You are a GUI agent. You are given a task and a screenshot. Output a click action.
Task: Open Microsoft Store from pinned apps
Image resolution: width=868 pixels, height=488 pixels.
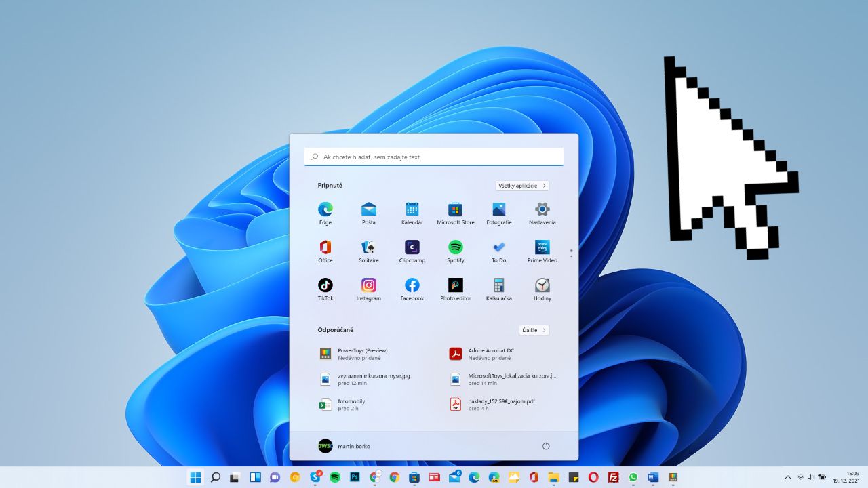(456, 213)
